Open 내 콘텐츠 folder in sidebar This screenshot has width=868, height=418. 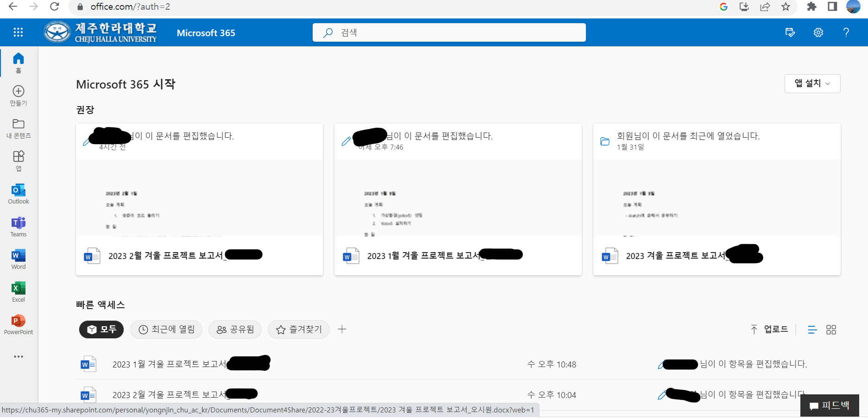(19, 128)
